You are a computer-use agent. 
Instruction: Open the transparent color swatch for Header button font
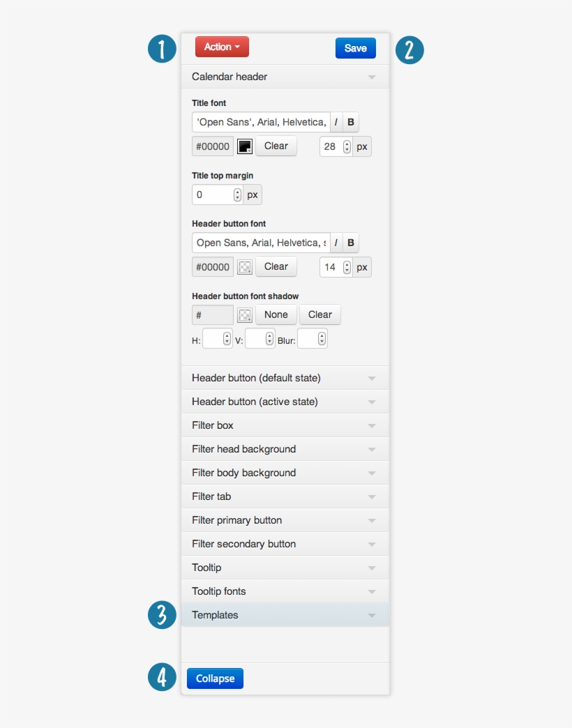click(x=246, y=266)
